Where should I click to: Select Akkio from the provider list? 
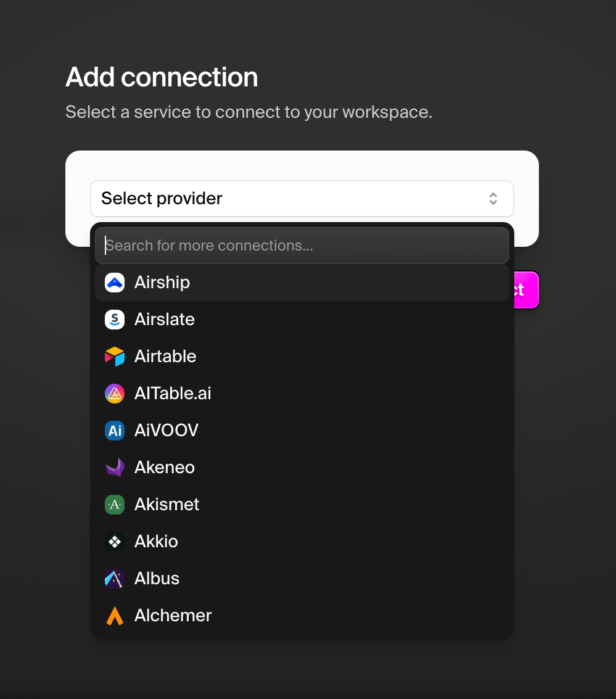coord(302,542)
